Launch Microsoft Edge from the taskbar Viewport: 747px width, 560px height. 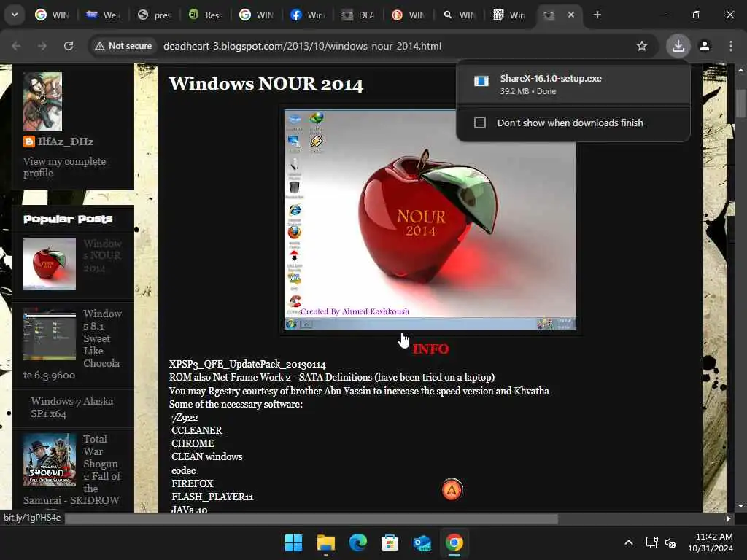coord(357,542)
